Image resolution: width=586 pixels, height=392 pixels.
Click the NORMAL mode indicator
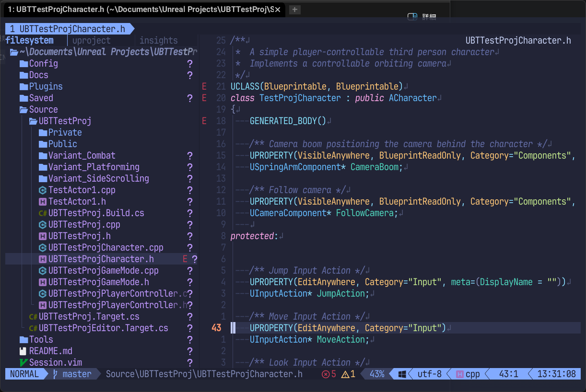click(24, 374)
